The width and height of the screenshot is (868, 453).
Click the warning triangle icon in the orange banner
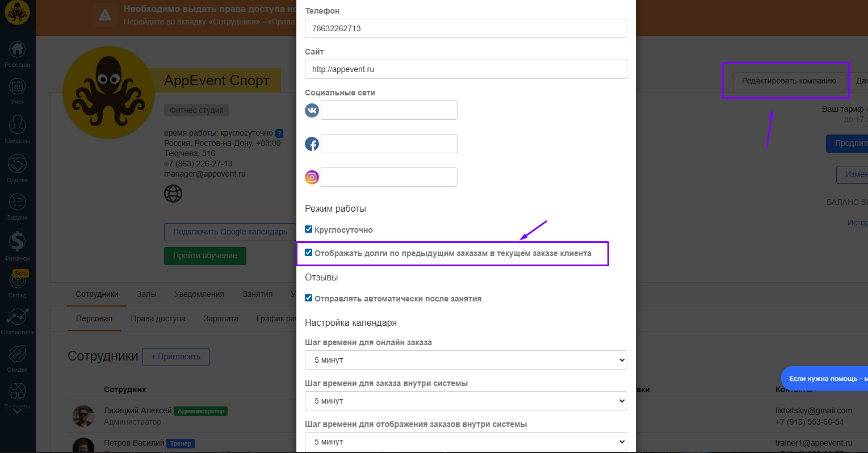click(105, 15)
